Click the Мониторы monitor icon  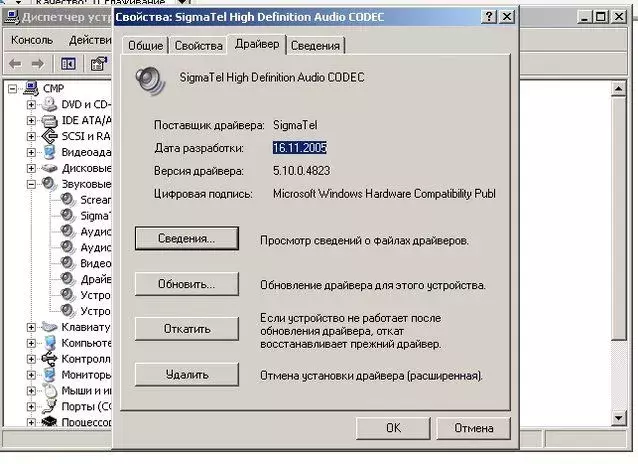tap(49, 374)
